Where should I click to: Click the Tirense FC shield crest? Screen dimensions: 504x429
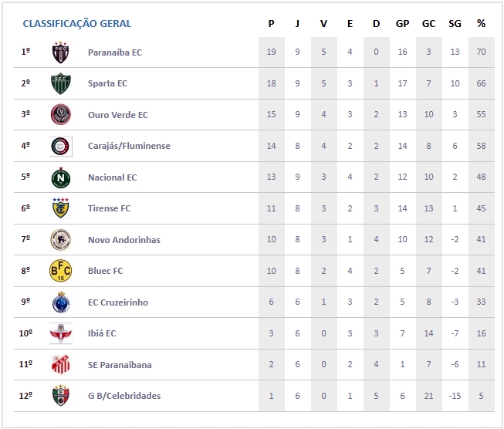pyautogui.click(x=61, y=208)
